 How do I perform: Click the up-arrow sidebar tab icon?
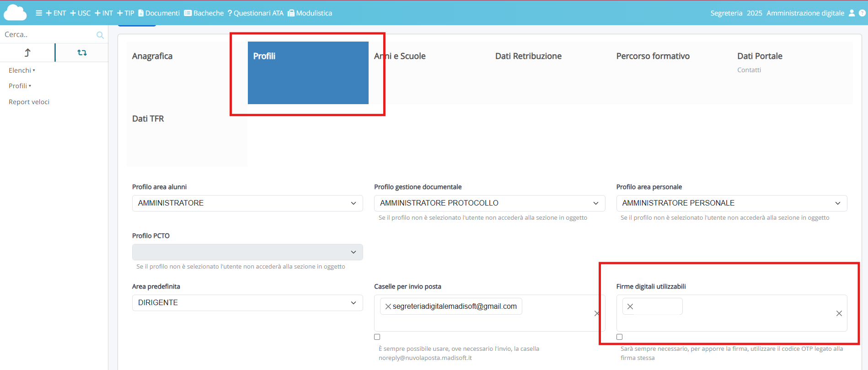coord(27,53)
